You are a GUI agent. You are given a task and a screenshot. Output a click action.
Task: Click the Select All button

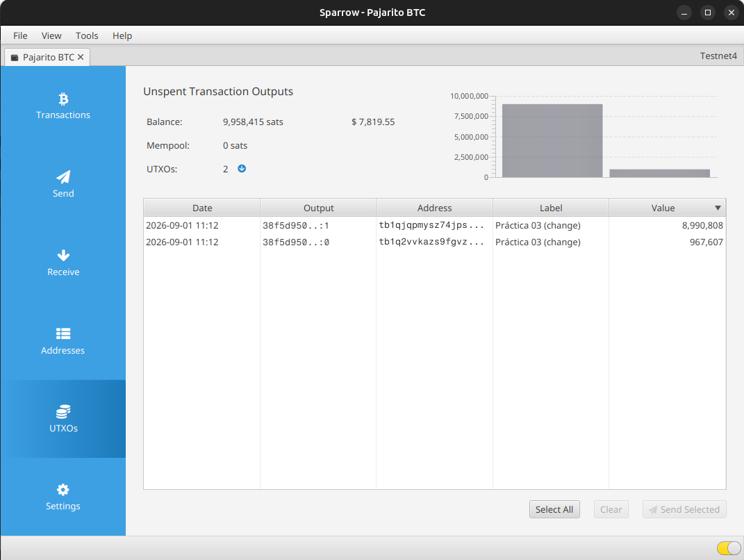[x=554, y=509]
